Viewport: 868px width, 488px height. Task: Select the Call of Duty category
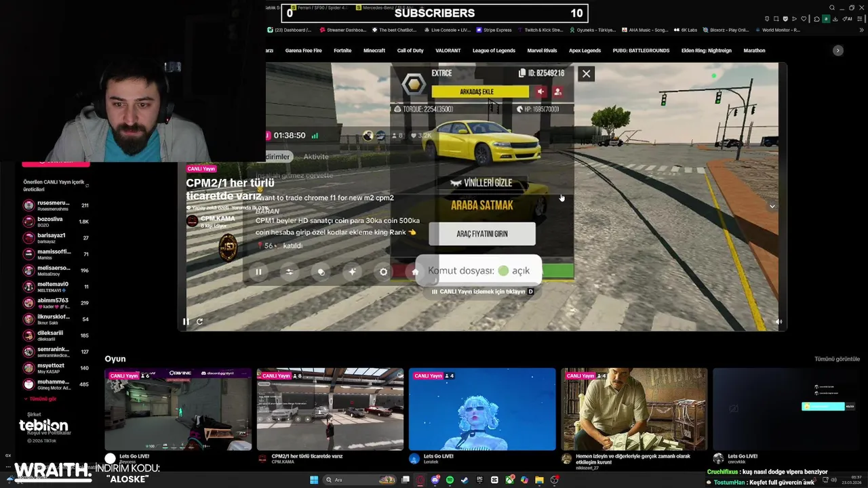pyautogui.click(x=410, y=51)
